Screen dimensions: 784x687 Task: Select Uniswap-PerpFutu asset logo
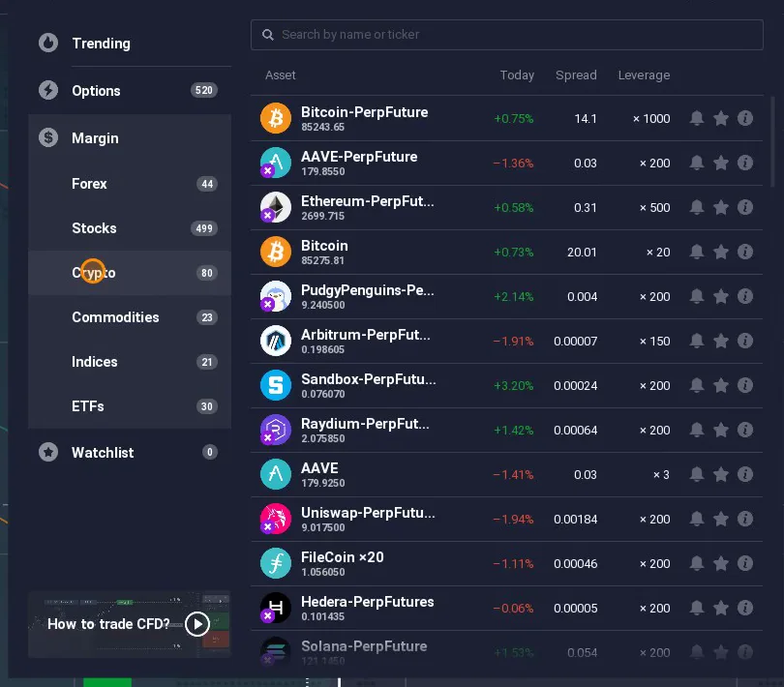276,519
